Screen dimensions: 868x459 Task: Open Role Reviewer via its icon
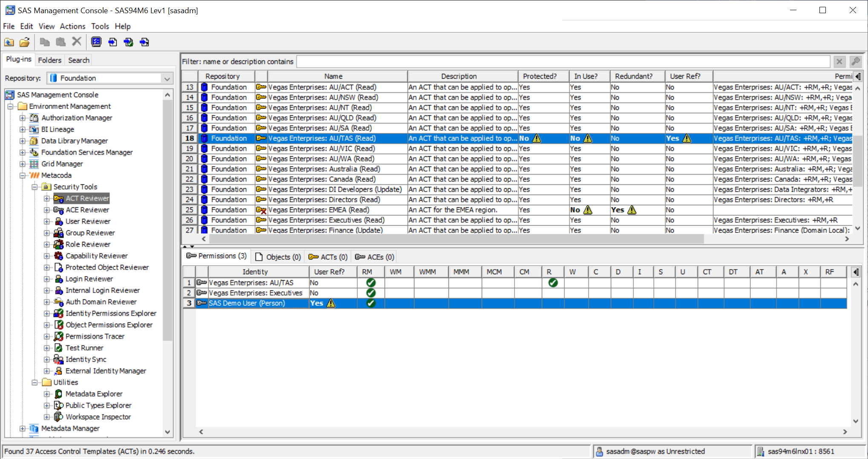pos(59,244)
